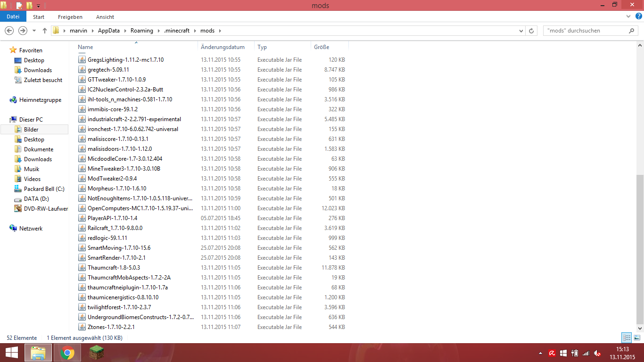Open Minecraft from the taskbar
Image resolution: width=644 pixels, height=362 pixels.
tap(96, 353)
